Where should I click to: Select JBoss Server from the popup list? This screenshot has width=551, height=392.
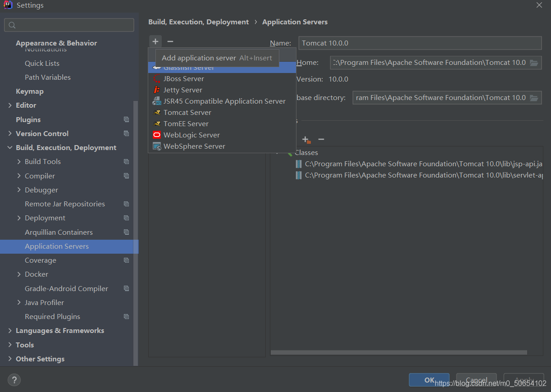(x=222, y=79)
